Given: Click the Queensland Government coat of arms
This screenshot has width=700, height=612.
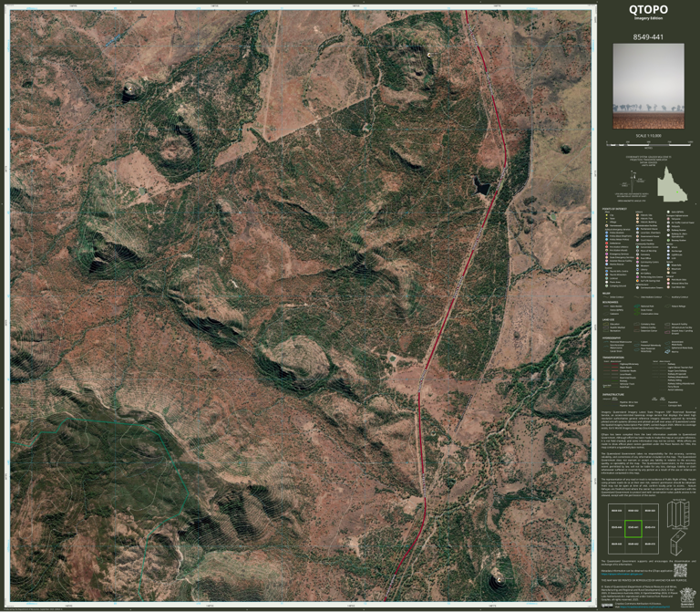Looking at the screenshot, I should (x=687, y=597).
